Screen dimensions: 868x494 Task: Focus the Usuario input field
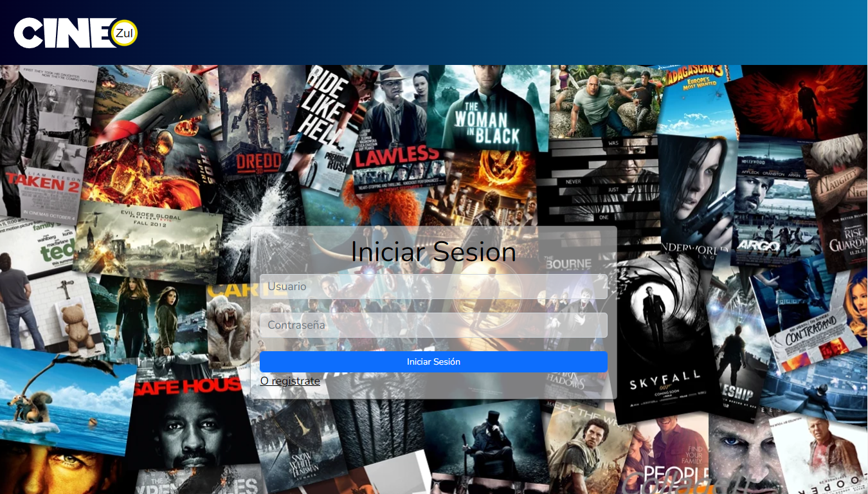coord(433,286)
